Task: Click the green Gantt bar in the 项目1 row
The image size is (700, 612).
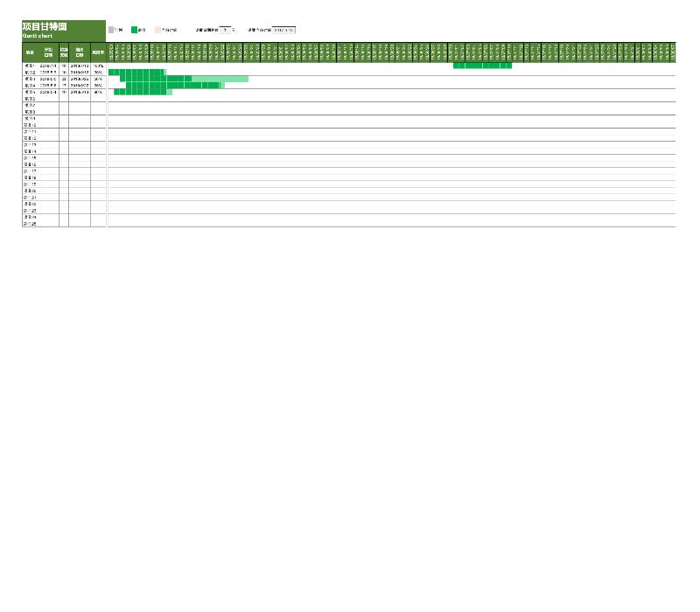Action: (x=483, y=66)
